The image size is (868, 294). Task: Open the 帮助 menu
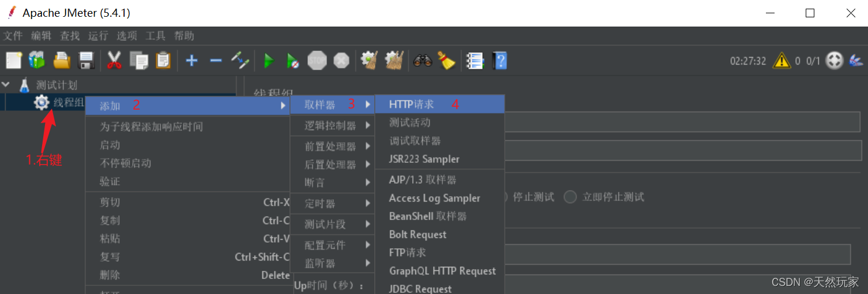pos(184,36)
